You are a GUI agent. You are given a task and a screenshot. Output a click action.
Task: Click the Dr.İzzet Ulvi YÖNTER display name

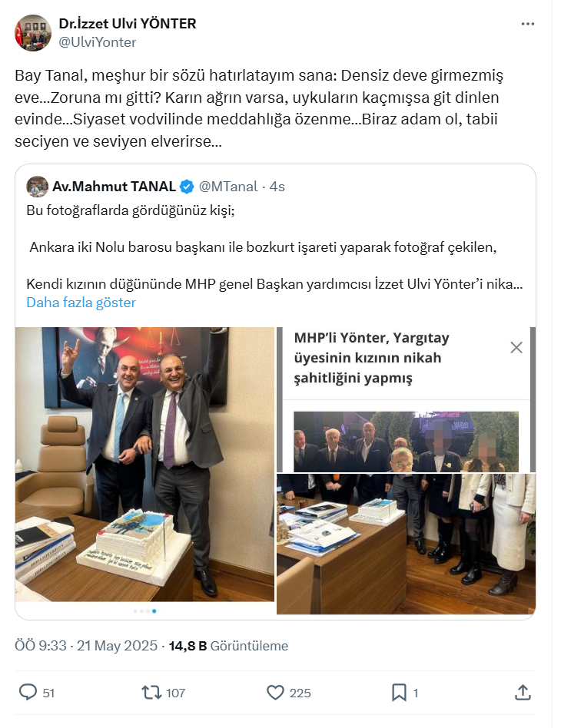pos(128,24)
